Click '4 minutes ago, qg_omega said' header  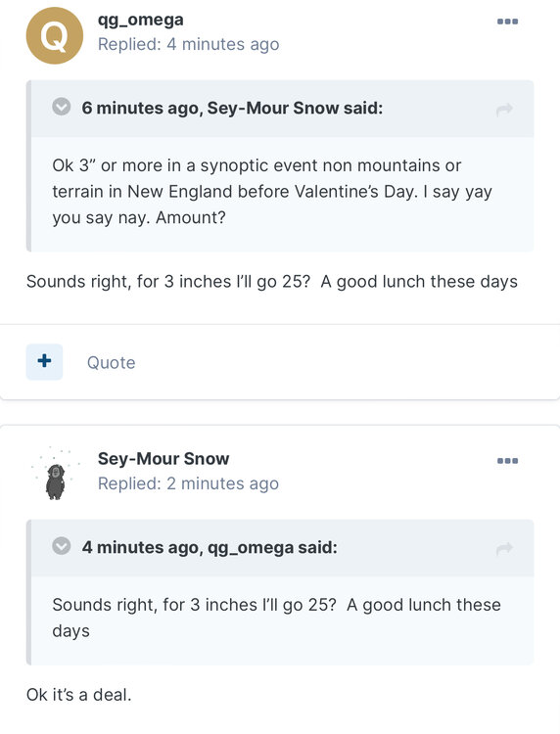pyautogui.click(x=210, y=547)
